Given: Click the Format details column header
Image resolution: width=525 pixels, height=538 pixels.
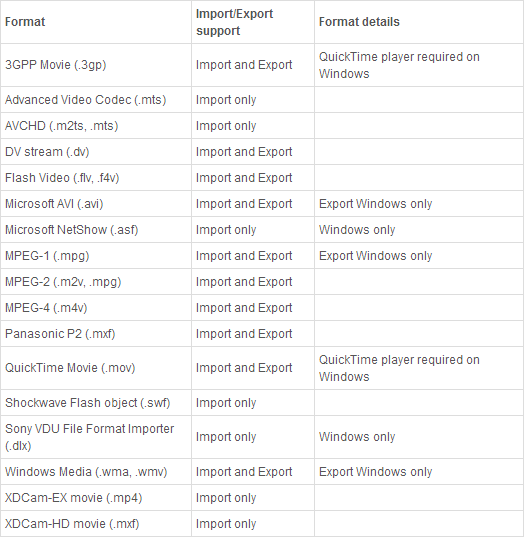Looking at the screenshot, I should pos(419,22).
